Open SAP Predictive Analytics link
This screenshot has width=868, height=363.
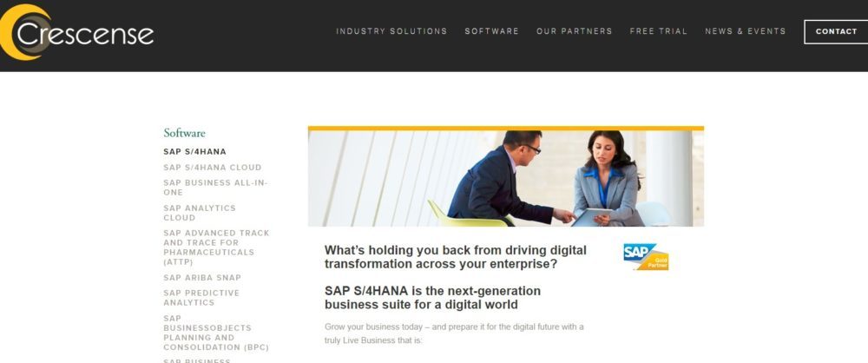click(201, 298)
